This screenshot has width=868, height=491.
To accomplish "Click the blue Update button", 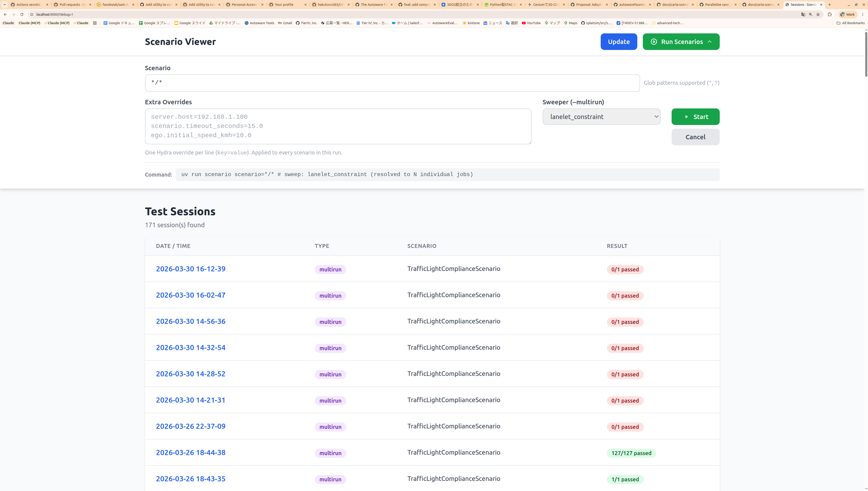I will (618, 41).
